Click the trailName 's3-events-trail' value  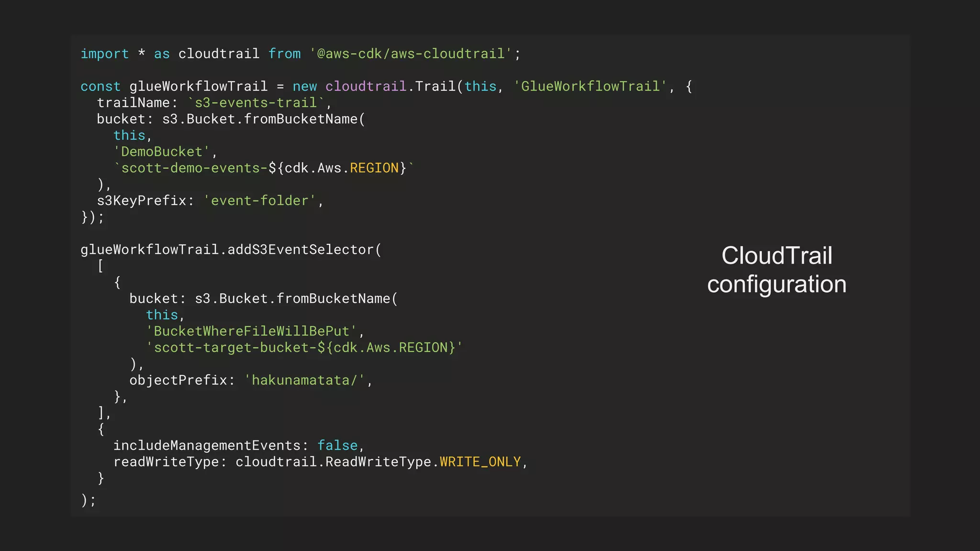(256, 103)
